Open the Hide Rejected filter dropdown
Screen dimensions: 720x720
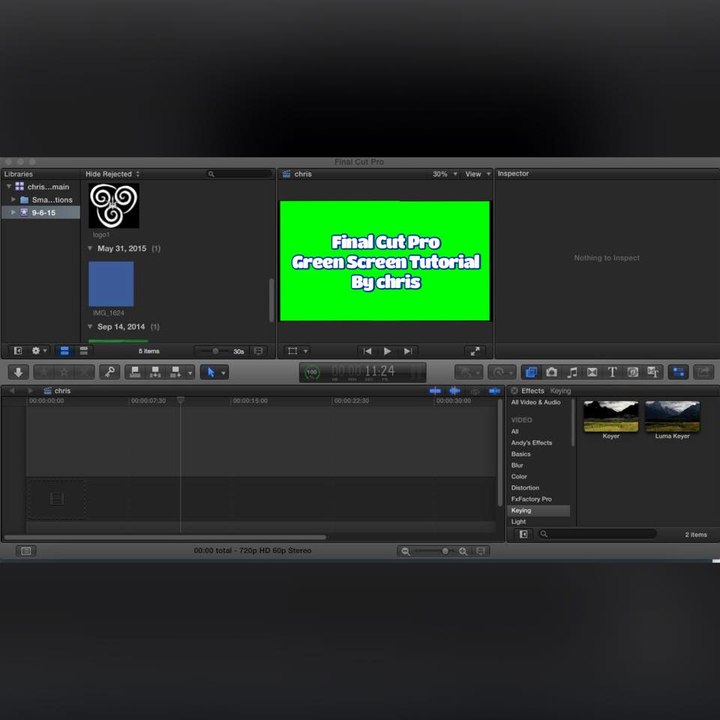click(112, 174)
